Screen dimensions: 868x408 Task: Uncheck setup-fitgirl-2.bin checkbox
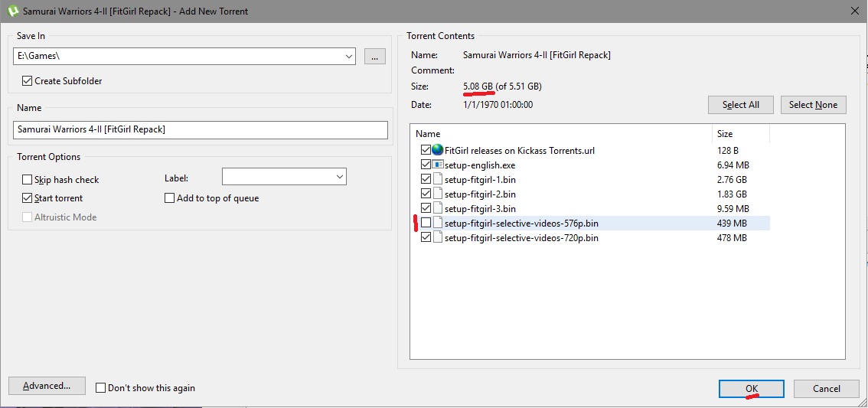(x=425, y=194)
